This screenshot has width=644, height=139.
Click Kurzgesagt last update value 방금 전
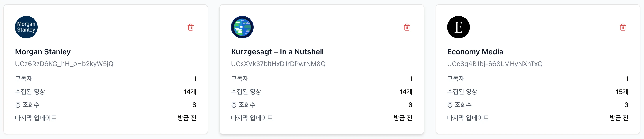coord(403,118)
